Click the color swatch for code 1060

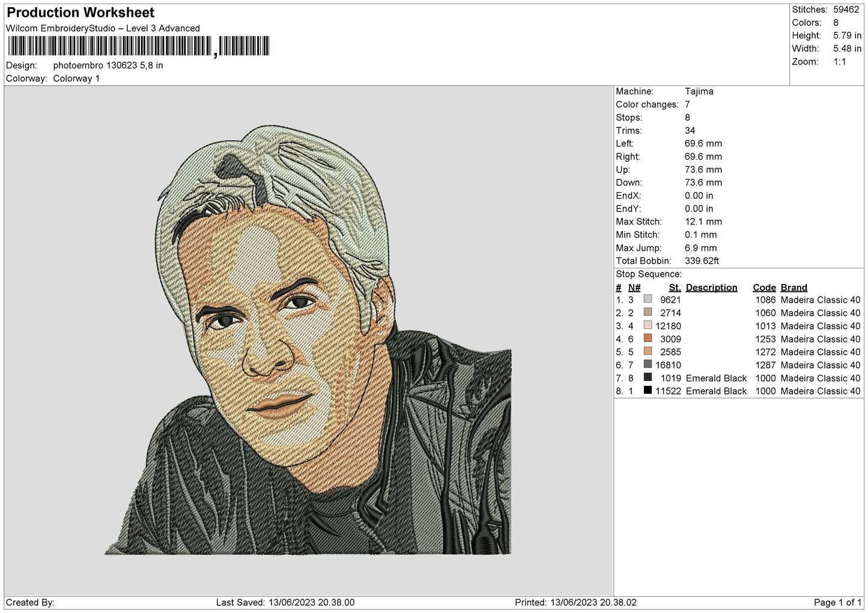(x=648, y=312)
